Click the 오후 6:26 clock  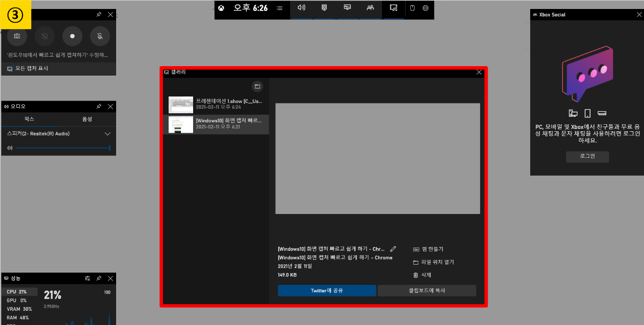point(250,8)
